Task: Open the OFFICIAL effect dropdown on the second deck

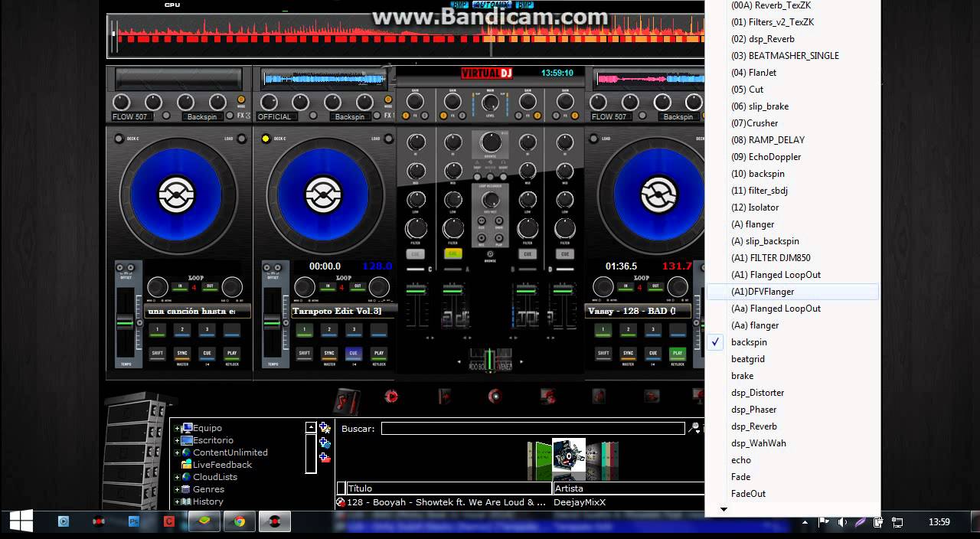Action: pos(279,117)
